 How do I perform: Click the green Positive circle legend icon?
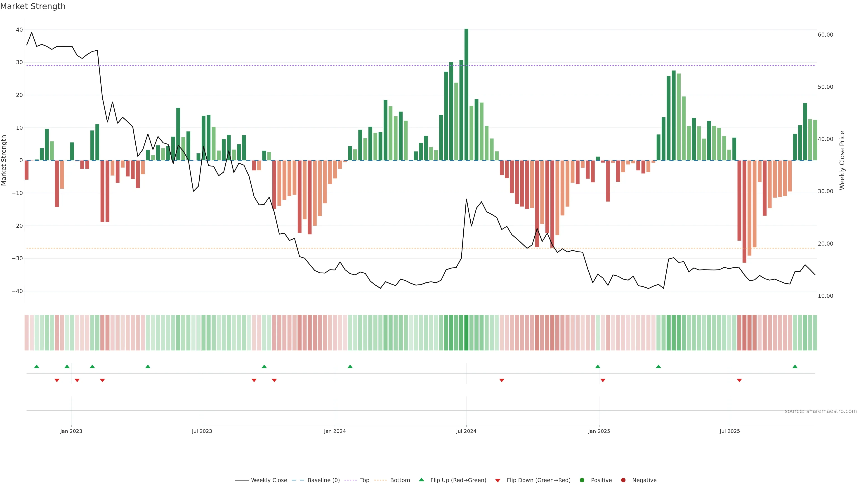(582, 480)
